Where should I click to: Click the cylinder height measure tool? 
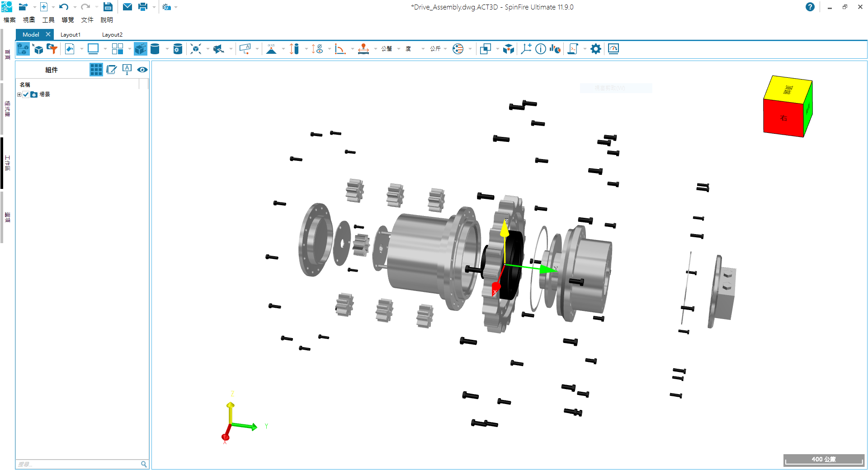pos(294,49)
